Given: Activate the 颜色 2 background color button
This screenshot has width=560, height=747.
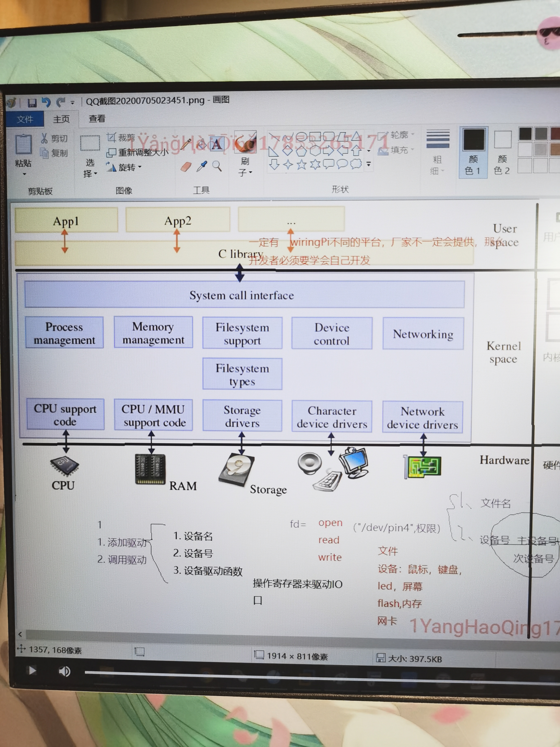Looking at the screenshot, I should point(502,153).
